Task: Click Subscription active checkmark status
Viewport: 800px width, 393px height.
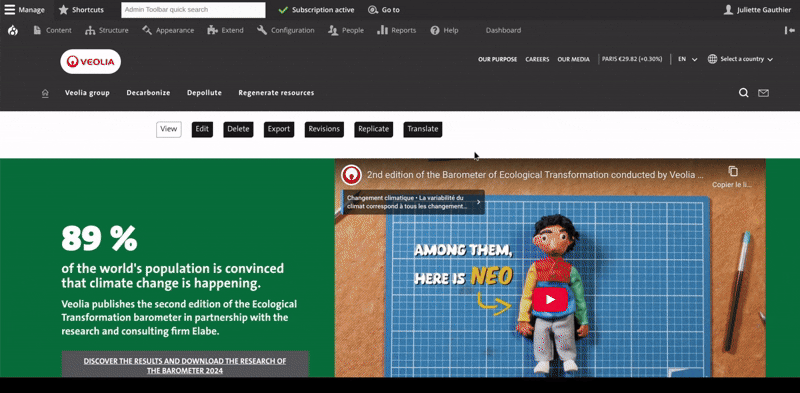Action: [x=316, y=10]
